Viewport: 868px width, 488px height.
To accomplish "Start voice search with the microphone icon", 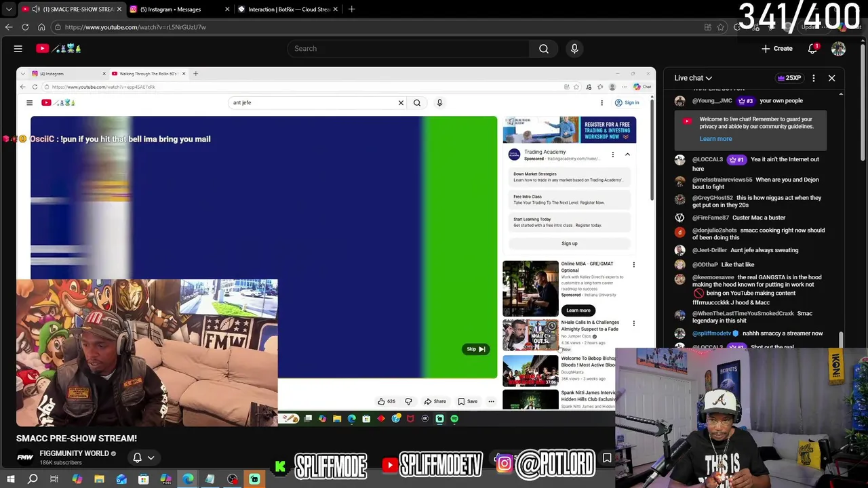I will (x=574, y=48).
